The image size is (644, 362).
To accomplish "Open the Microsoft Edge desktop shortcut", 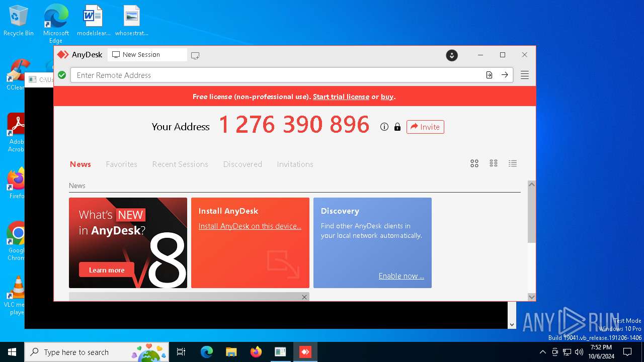I will [x=56, y=24].
